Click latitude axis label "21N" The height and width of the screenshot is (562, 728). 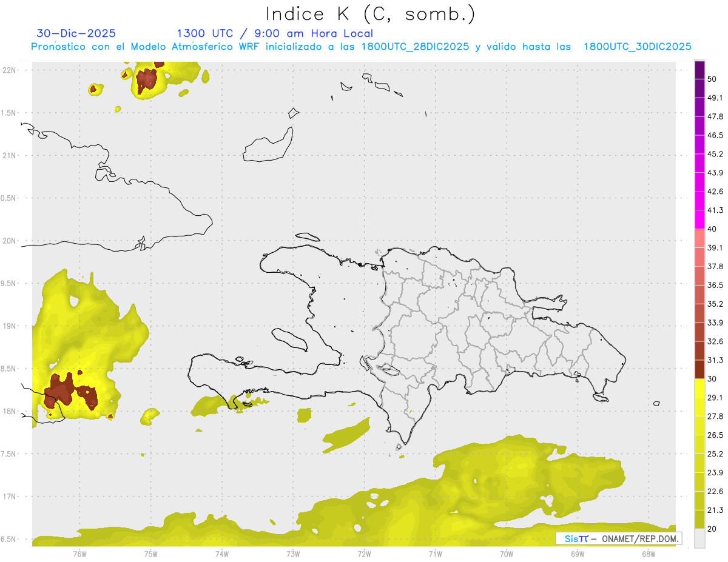pyautogui.click(x=10, y=155)
